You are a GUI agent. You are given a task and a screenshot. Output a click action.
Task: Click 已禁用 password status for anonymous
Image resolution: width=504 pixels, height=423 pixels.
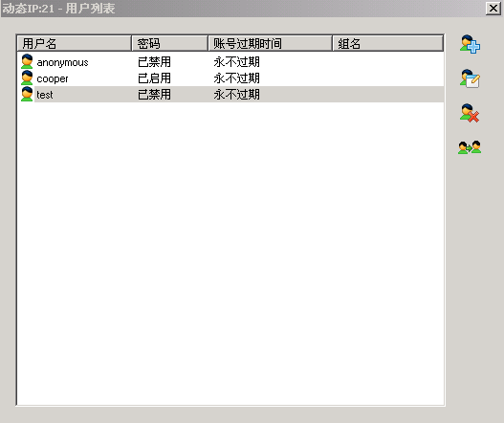click(x=154, y=62)
